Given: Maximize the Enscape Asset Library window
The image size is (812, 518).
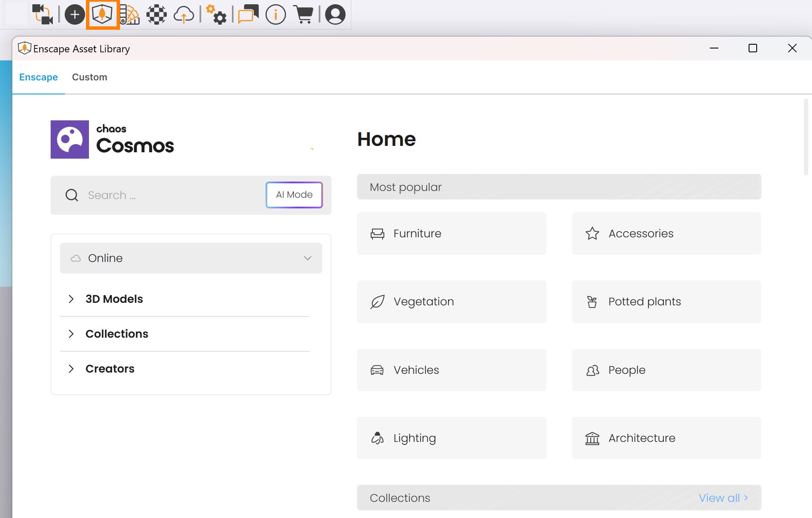Looking at the screenshot, I should click(x=753, y=48).
